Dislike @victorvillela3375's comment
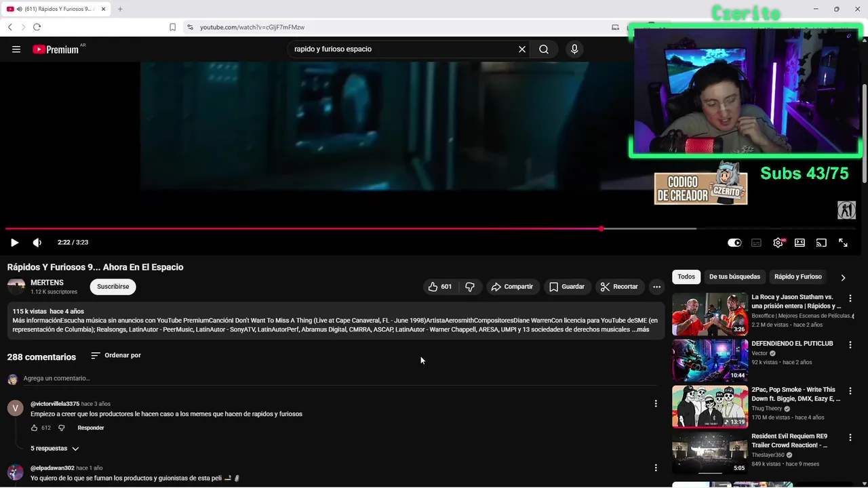This screenshot has width=868, height=488. [x=61, y=428]
